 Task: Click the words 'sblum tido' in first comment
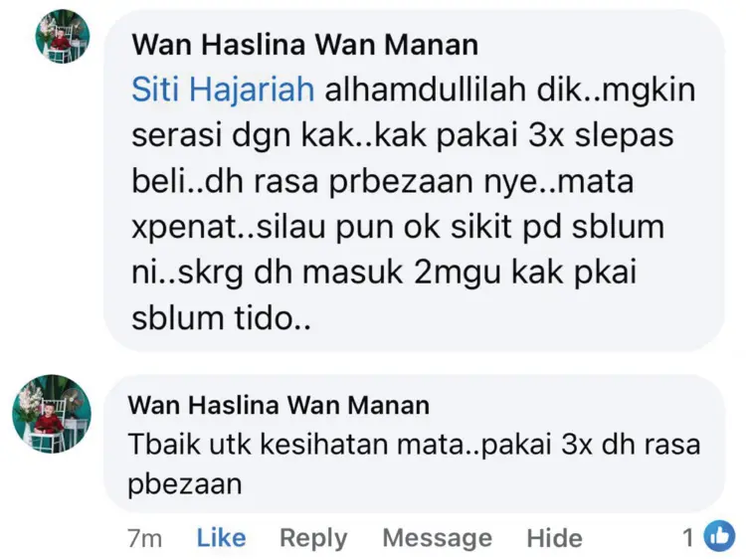221,318
